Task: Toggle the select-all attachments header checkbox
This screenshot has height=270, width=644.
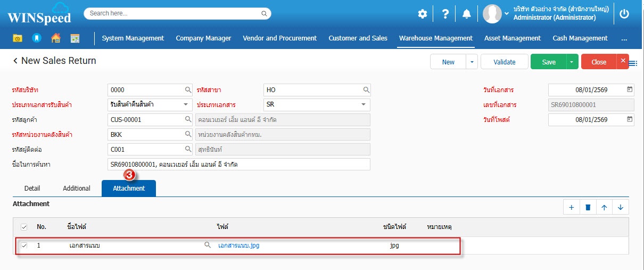Action: click(24, 227)
